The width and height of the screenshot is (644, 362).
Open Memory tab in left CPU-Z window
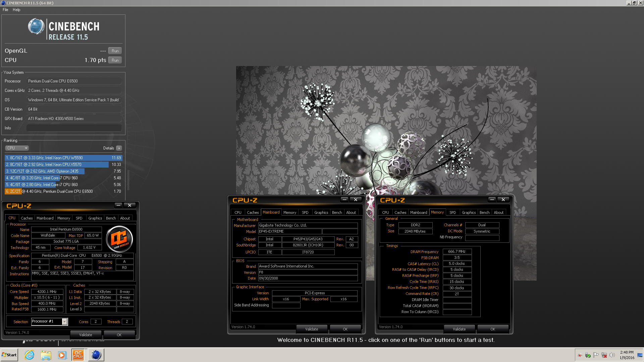[x=64, y=218]
